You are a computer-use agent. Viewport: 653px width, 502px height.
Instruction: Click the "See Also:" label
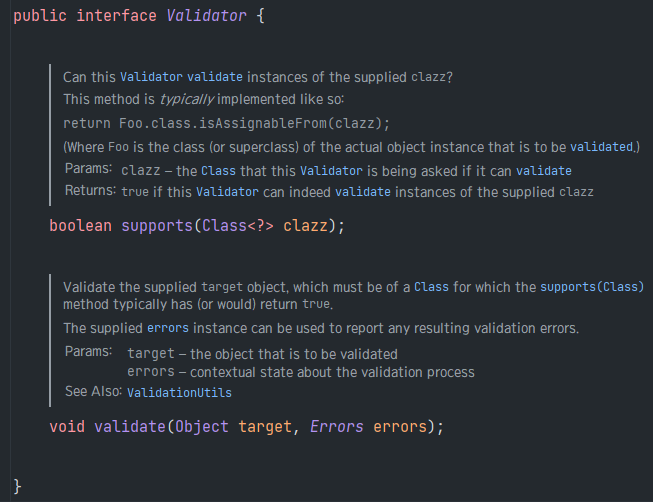click(x=93, y=392)
